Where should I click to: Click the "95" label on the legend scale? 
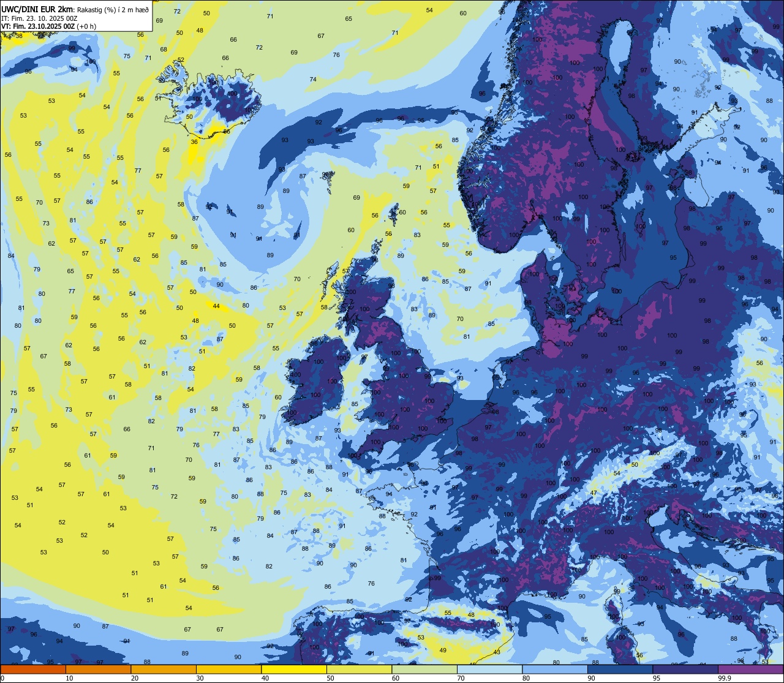[x=657, y=678]
